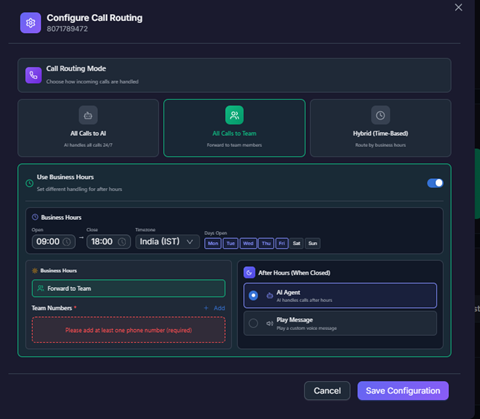Click the Cancel button
The image size is (480, 419).
pos(327,391)
